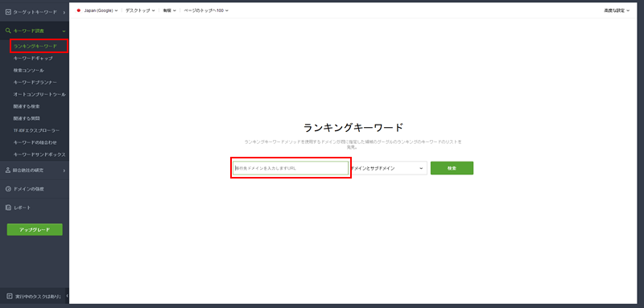Screen dimensions: 644x308
Task: Open the second 関連する item in the sidebar
Action: pyautogui.click(x=27, y=118)
